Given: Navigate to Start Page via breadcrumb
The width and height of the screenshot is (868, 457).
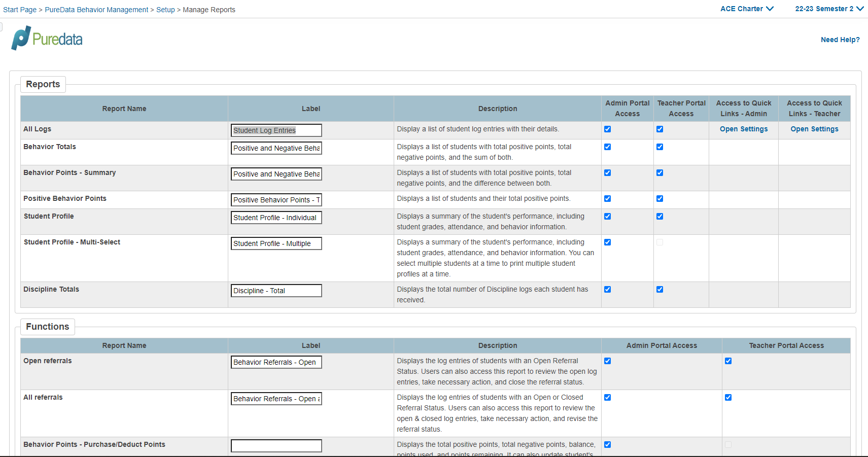Looking at the screenshot, I should point(20,9).
